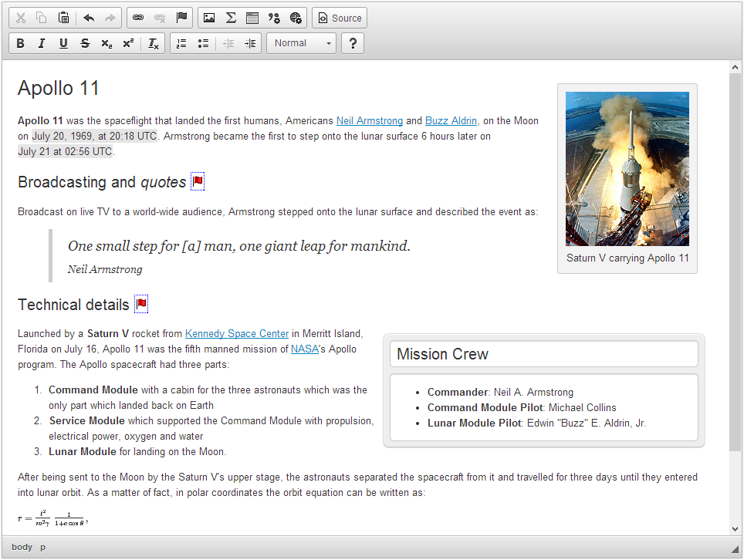Select the red anchor flag after Technical details

coord(141,304)
